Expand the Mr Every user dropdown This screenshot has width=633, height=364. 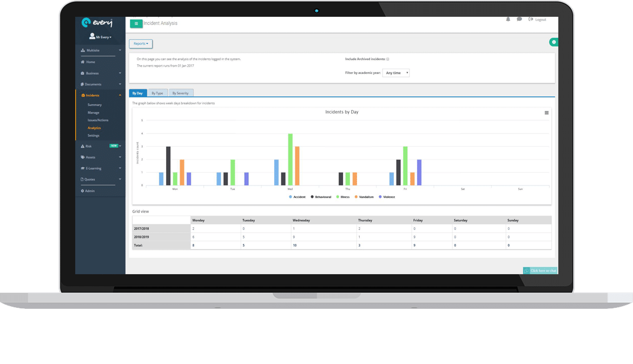(x=101, y=37)
